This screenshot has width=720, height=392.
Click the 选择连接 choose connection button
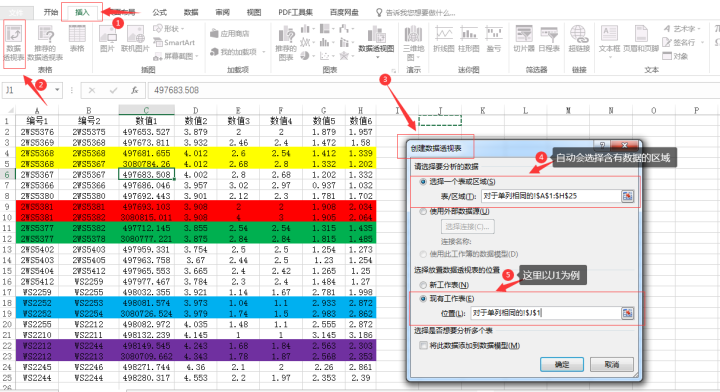coord(468,227)
